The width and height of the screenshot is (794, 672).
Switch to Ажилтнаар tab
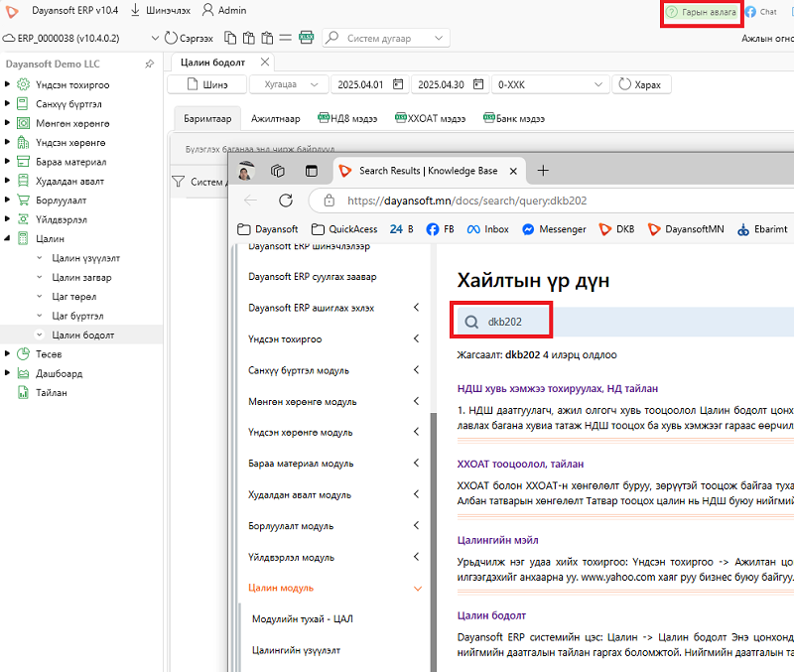pyautogui.click(x=276, y=118)
